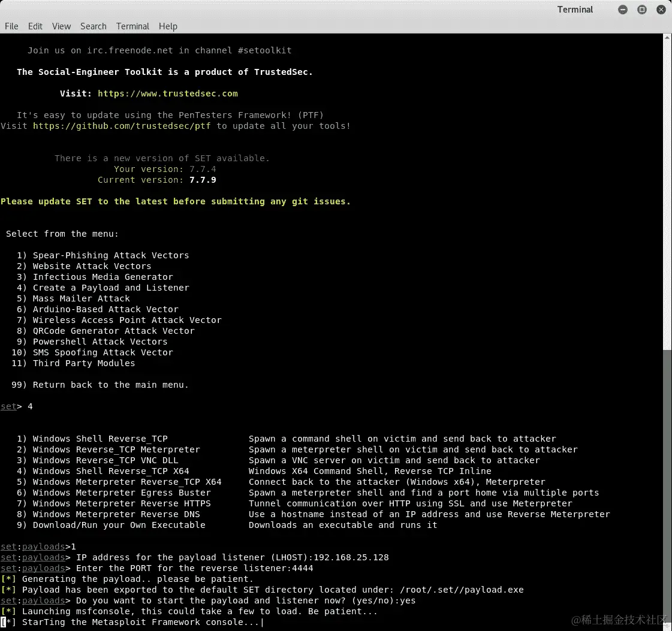Click 'Generating the payload.. please be patient.' line

(x=127, y=579)
